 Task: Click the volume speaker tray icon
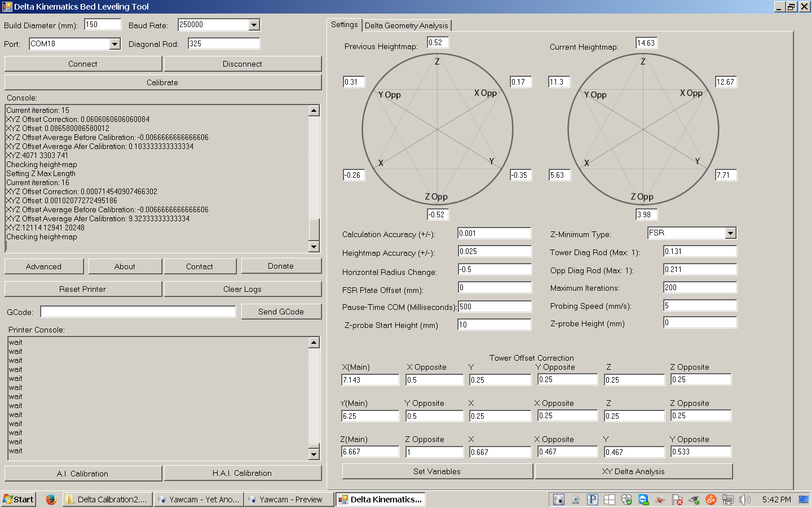(x=745, y=500)
